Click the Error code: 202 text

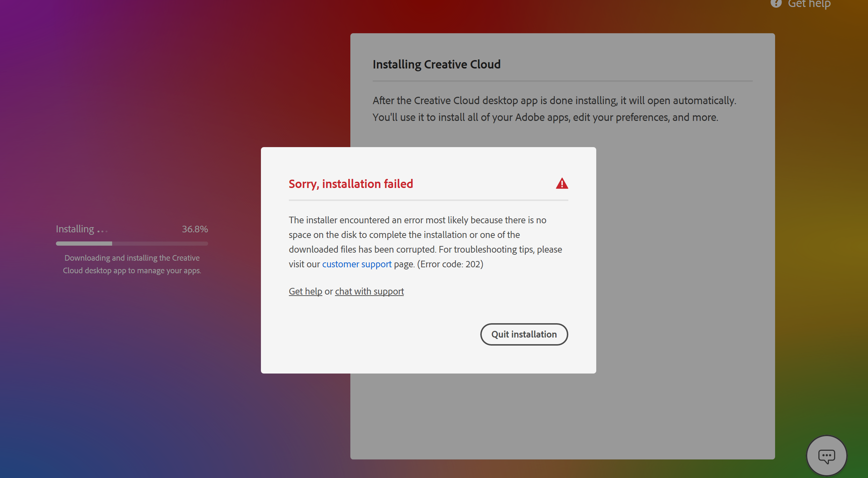click(x=450, y=264)
